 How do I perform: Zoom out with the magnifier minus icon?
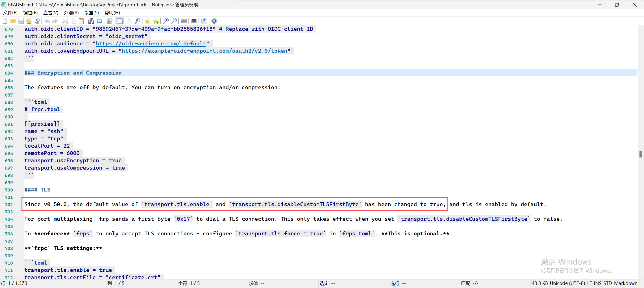click(x=174, y=21)
